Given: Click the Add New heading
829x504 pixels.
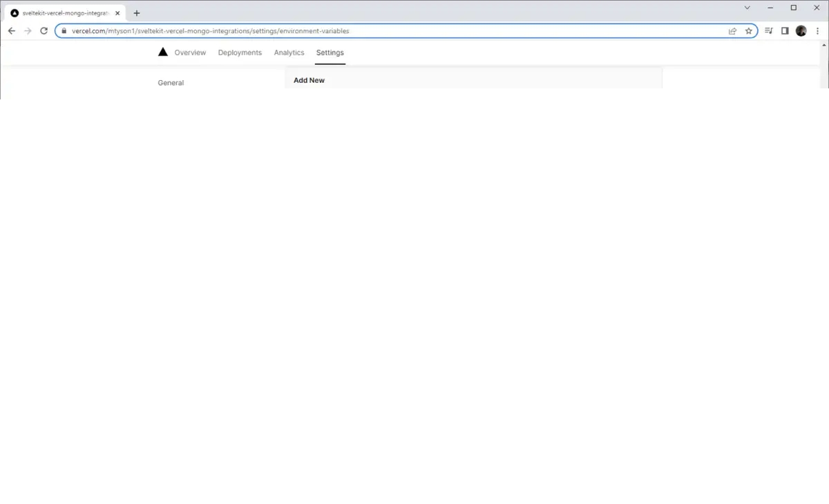Looking at the screenshot, I should point(309,80).
